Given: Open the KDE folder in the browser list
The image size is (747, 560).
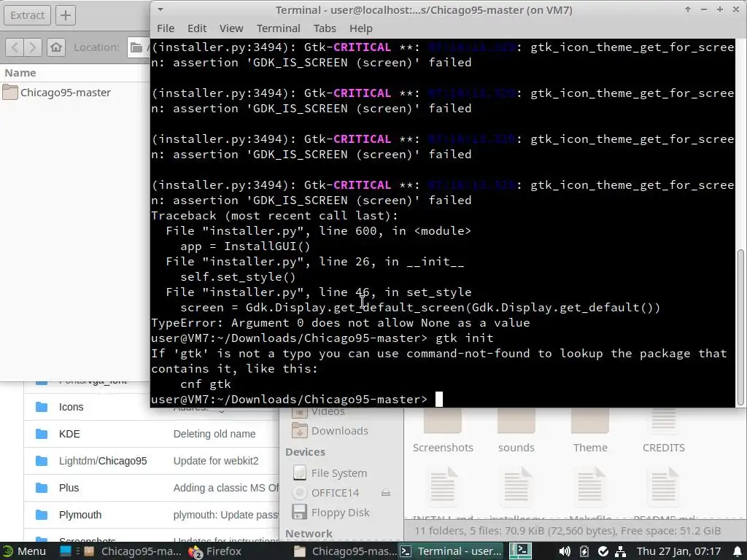Looking at the screenshot, I should tap(69, 434).
